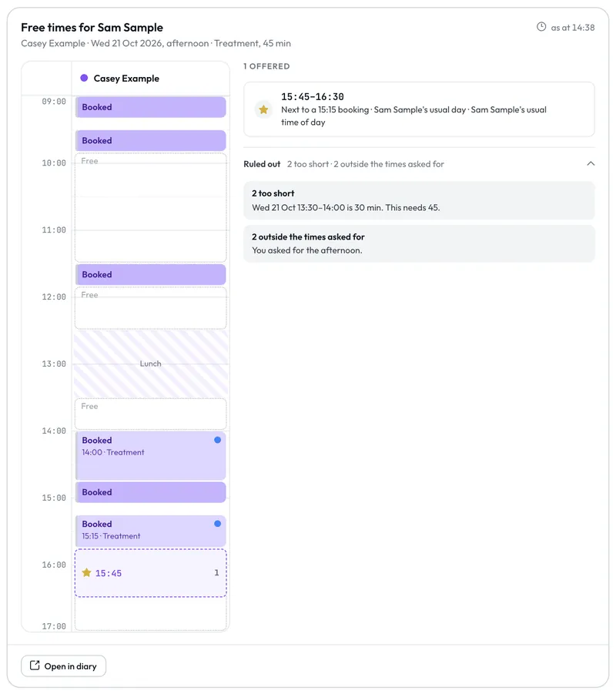Click the purple dot next to Casey Example
The width and height of the screenshot is (616, 694).
coord(84,78)
